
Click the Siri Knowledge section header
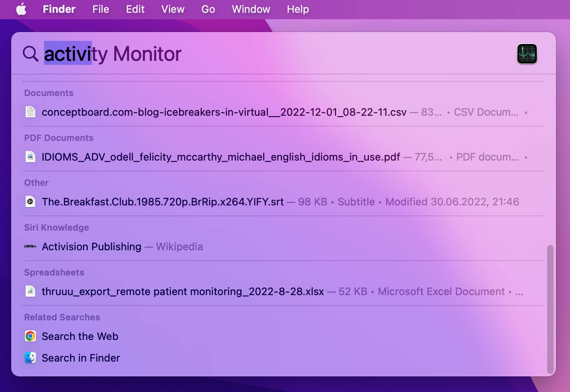pyautogui.click(x=56, y=227)
